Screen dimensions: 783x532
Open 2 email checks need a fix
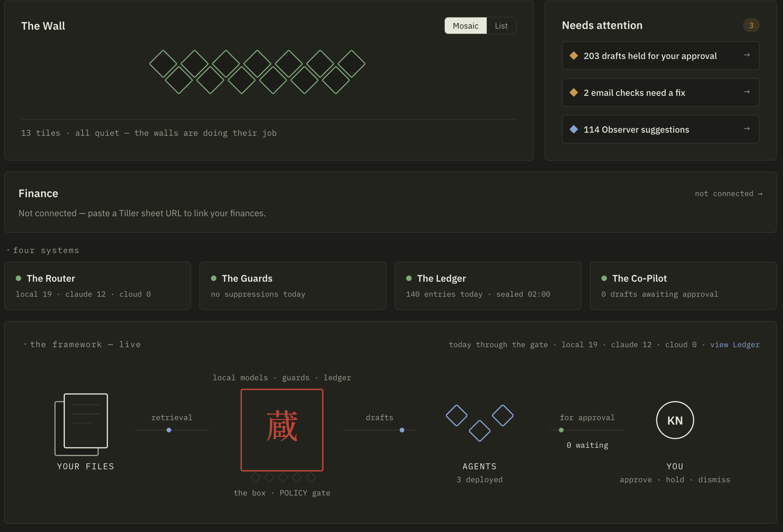660,92
